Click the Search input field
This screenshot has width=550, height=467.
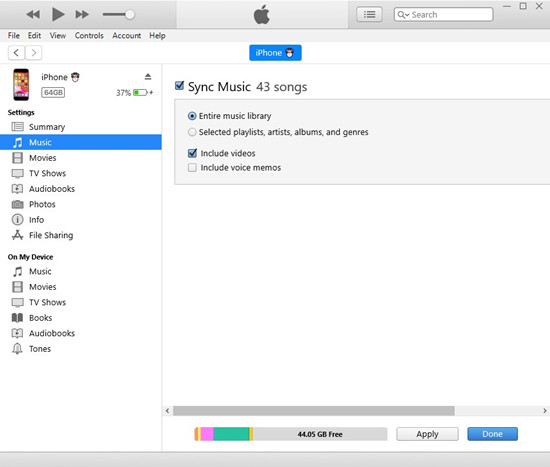[x=443, y=14]
